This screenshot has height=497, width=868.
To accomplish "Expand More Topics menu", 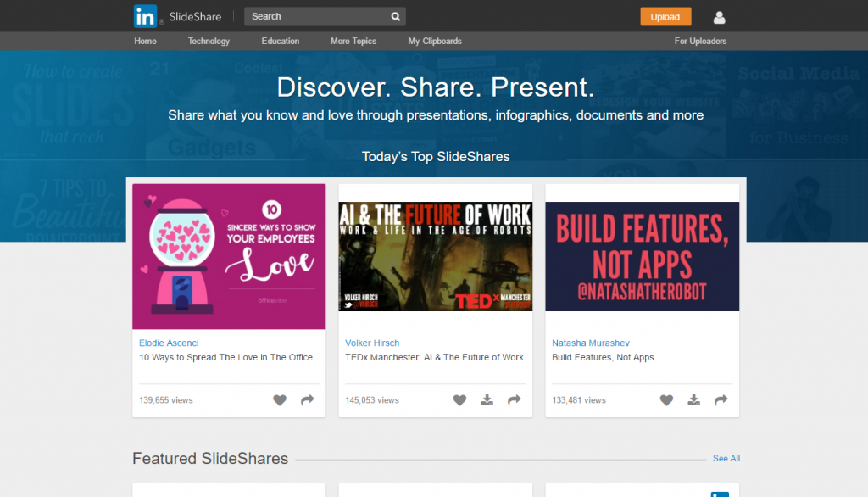I will coord(353,41).
